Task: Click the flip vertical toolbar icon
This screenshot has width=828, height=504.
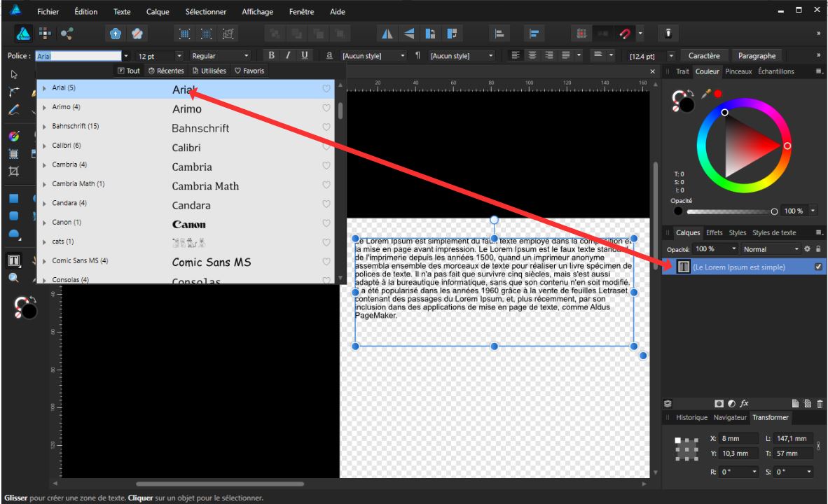Action: point(409,34)
